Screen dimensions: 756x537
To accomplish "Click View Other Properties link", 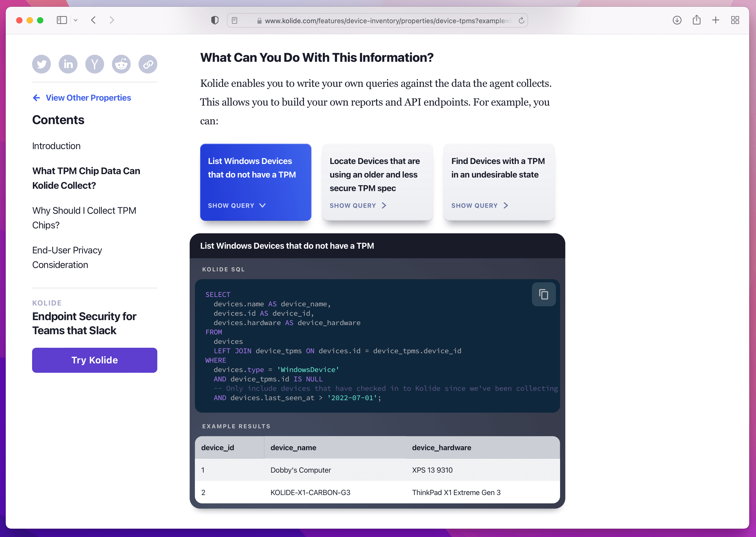I will point(88,98).
